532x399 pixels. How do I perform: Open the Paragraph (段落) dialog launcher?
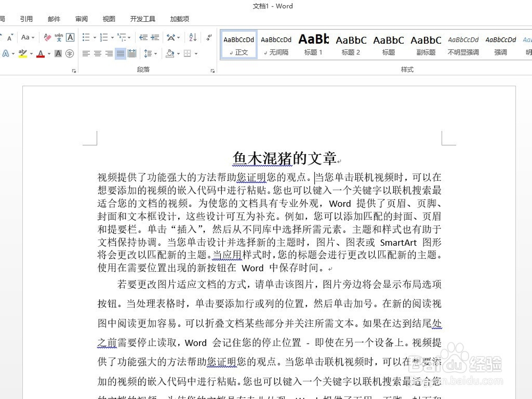[213, 71]
